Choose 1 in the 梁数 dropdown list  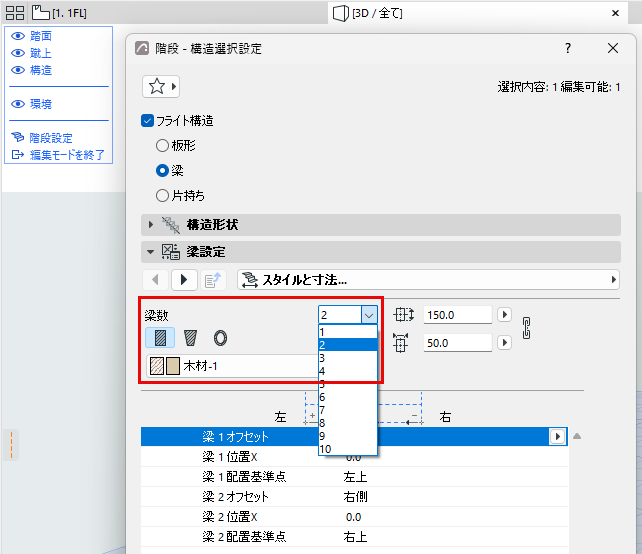pyautogui.click(x=348, y=332)
